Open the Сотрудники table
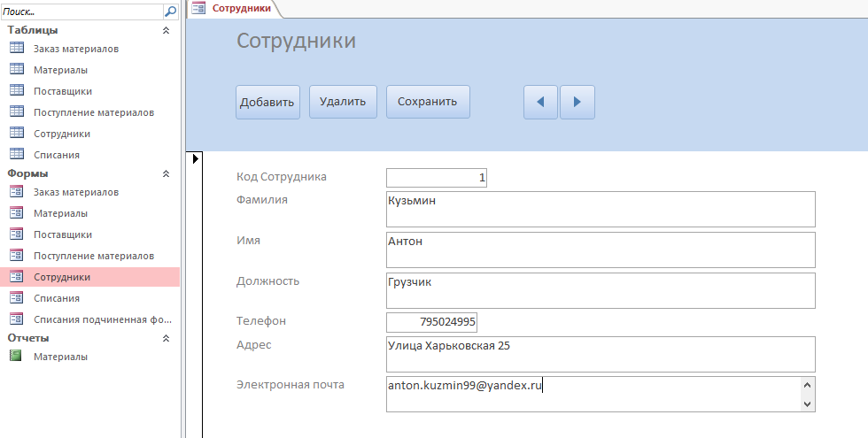Image resolution: width=868 pixels, height=438 pixels. 61,134
